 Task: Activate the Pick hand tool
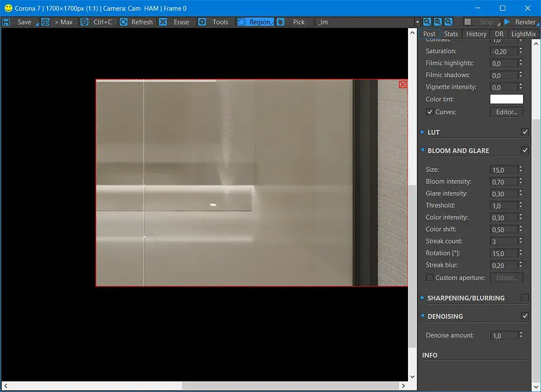click(x=281, y=22)
